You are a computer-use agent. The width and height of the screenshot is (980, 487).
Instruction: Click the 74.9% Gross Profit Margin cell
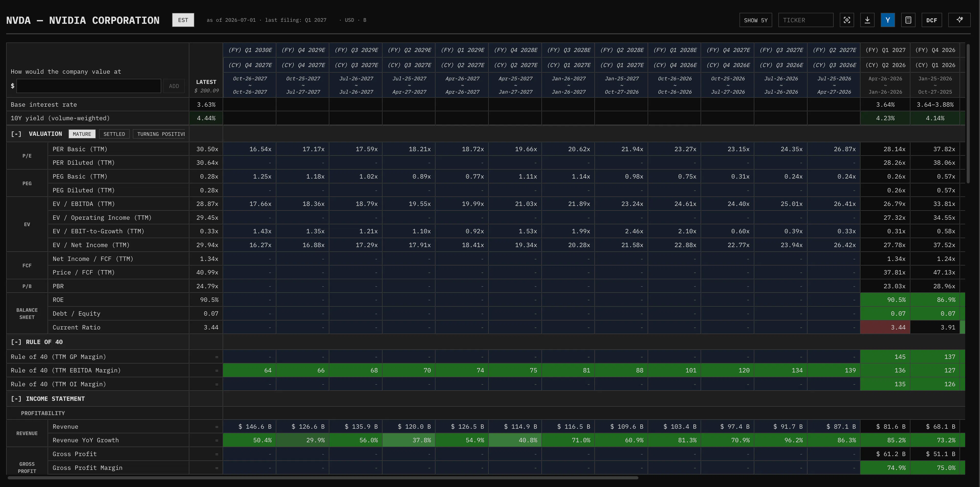tap(885, 468)
